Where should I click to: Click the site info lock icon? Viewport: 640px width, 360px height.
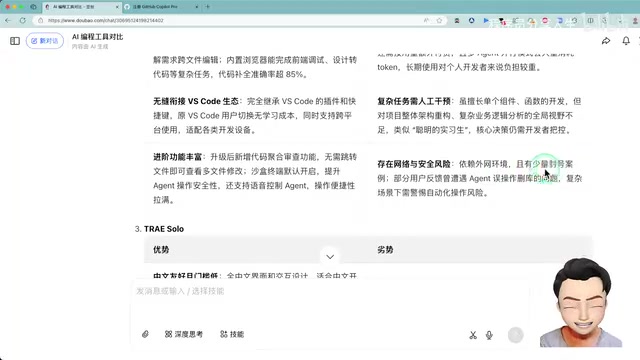coord(40,20)
